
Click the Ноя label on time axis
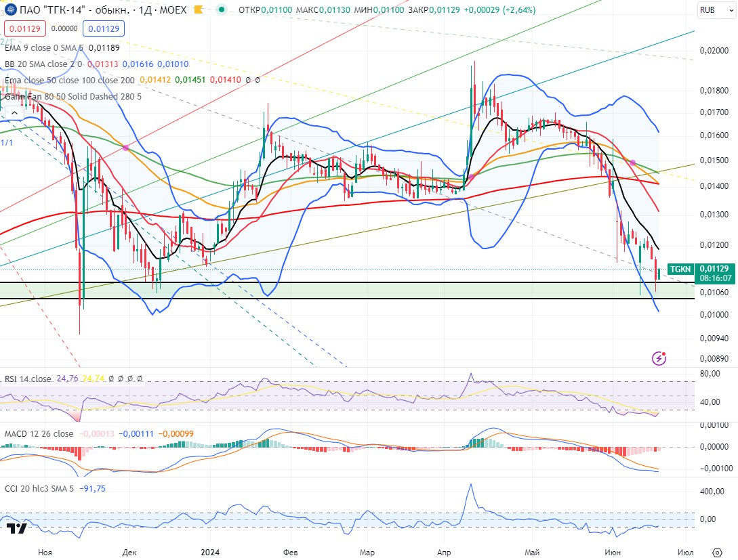point(45,552)
